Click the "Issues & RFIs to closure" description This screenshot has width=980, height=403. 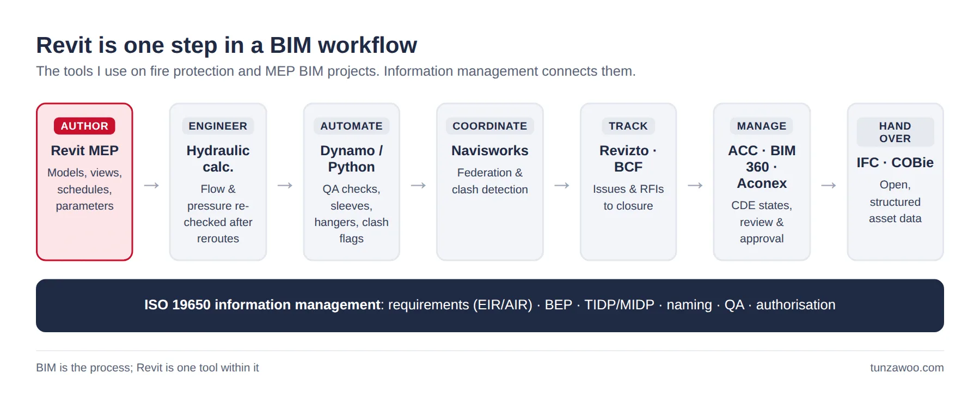coord(628,197)
